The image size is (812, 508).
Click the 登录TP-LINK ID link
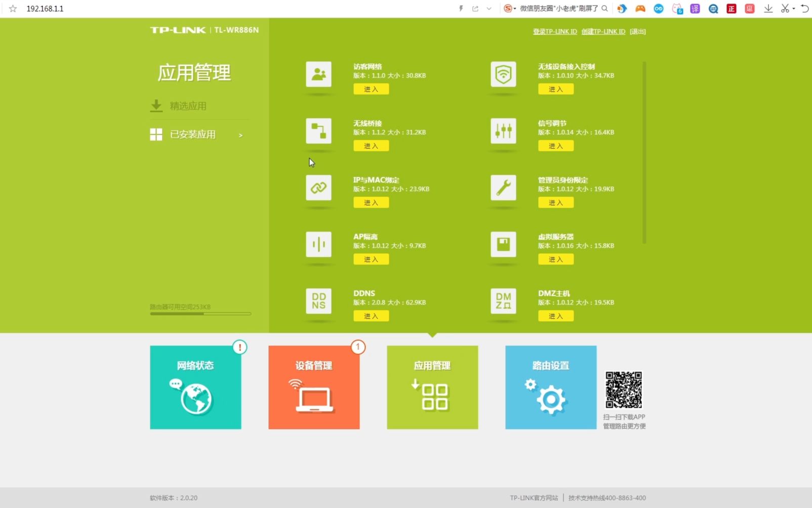[x=555, y=31]
